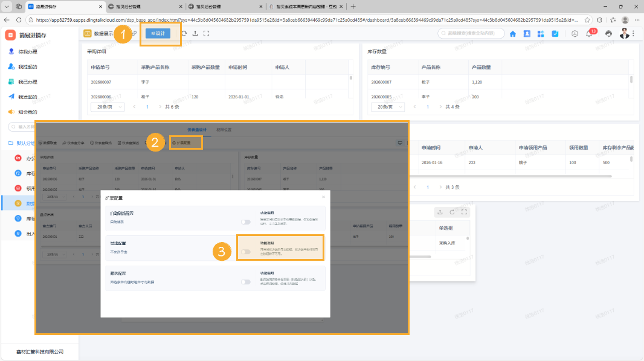Screen dimensions: 644x361
Task: Toggle the 导出配置 export switch
Action: [245, 252]
